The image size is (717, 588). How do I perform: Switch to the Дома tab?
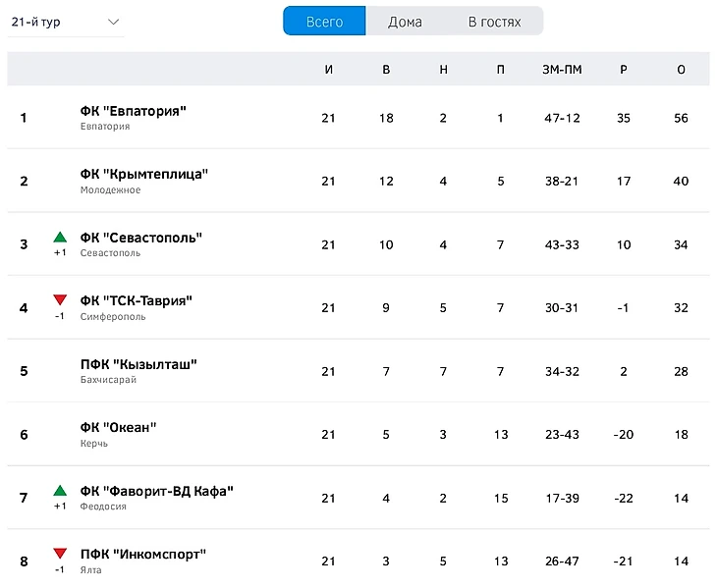pos(405,22)
